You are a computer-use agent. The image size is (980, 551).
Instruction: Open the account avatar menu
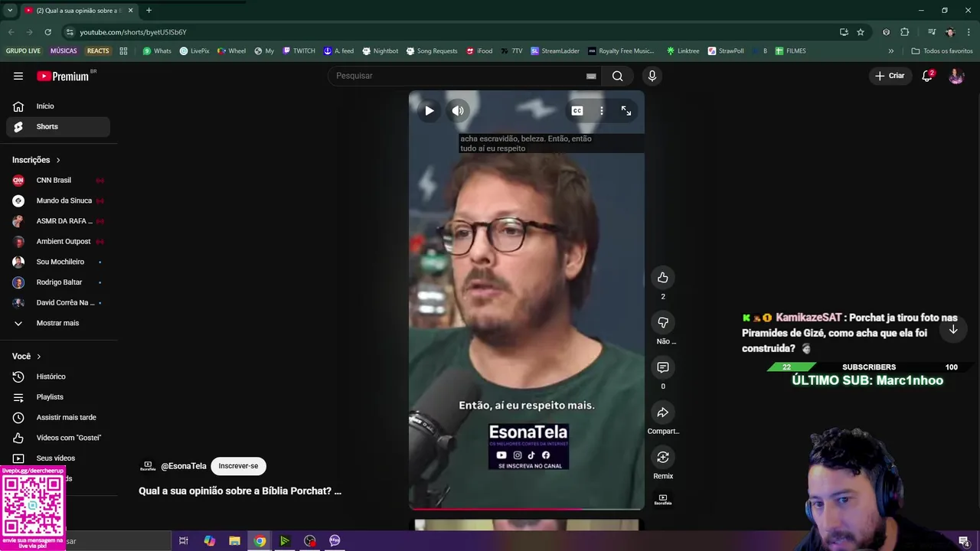[956, 76]
